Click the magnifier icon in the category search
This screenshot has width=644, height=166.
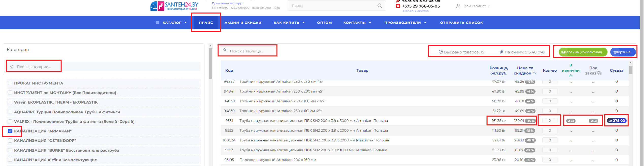click(12, 67)
